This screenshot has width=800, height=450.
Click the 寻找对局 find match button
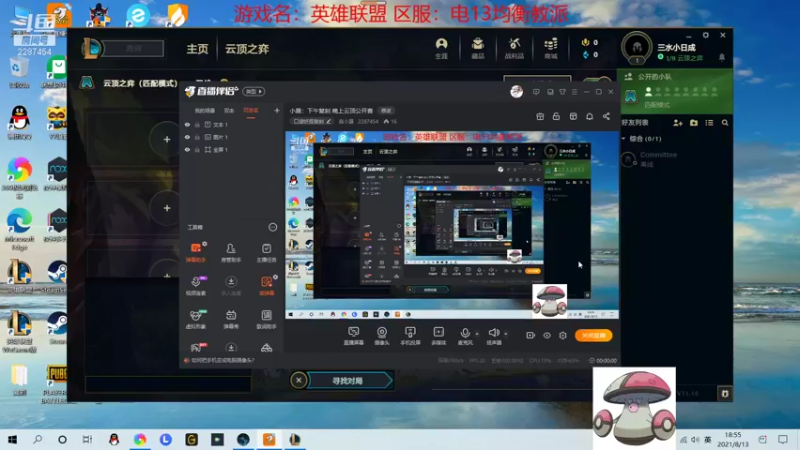[x=351, y=381]
